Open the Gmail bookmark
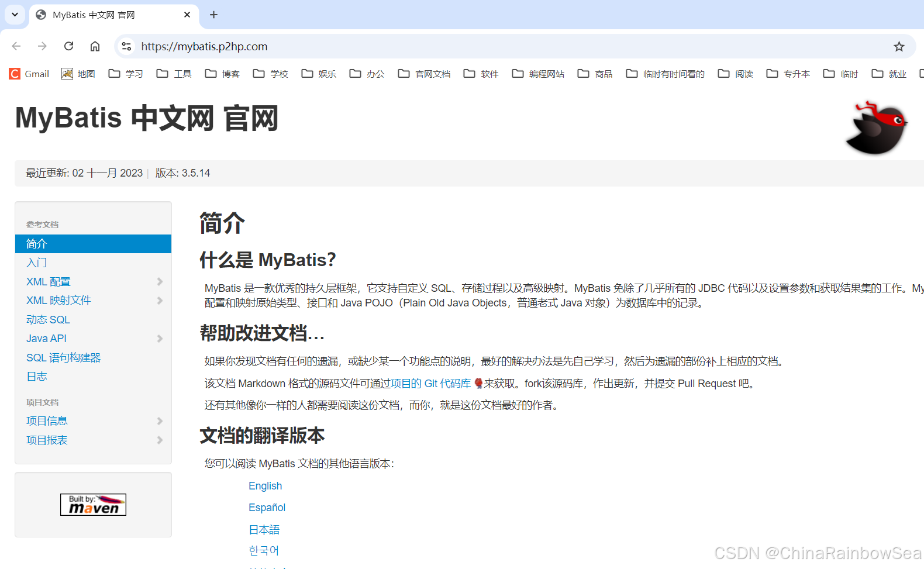This screenshot has width=924, height=569. 29,74
